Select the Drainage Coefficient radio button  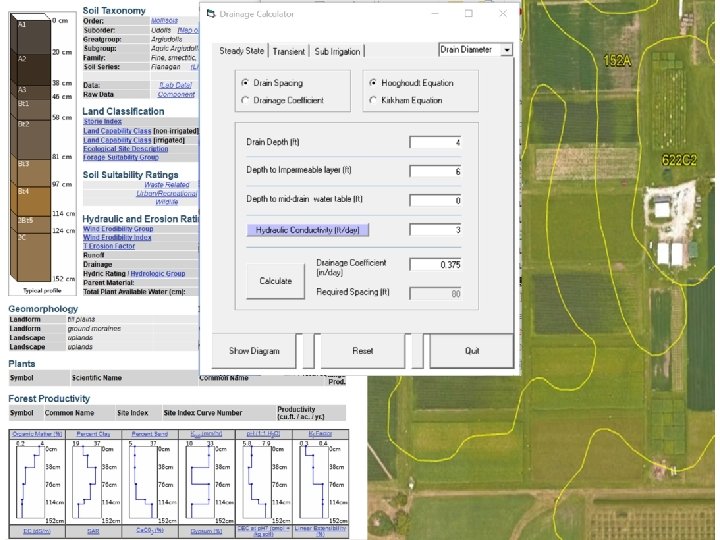click(245, 101)
